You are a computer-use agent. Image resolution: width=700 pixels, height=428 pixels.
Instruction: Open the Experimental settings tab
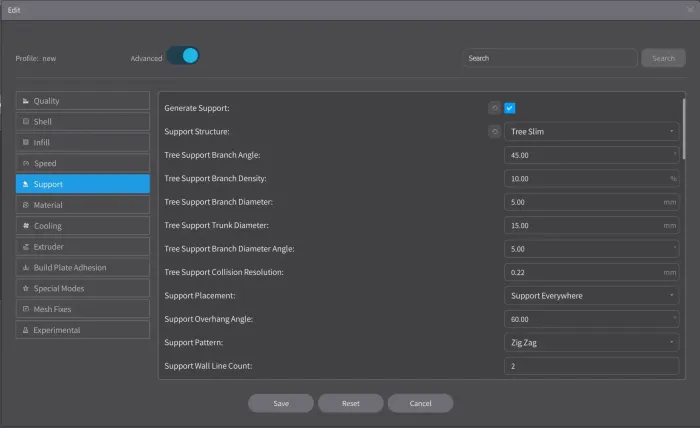click(83, 330)
